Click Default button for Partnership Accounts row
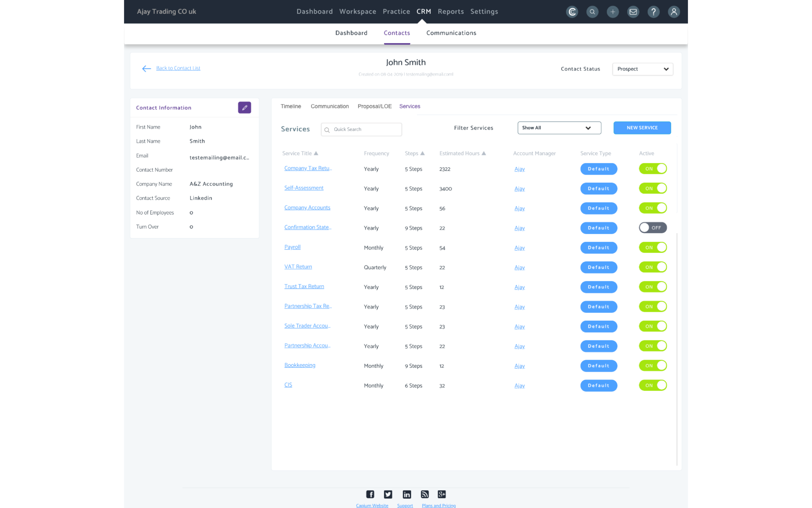Image resolution: width=812 pixels, height=508 pixels. (x=599, y=346)
